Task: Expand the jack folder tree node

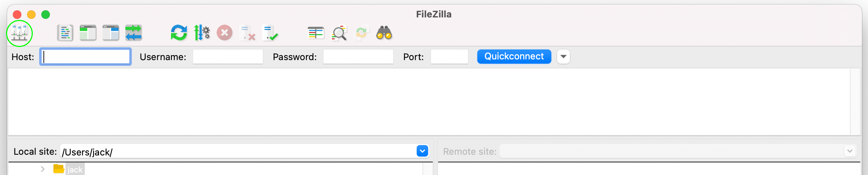Action: coord(43,169)
